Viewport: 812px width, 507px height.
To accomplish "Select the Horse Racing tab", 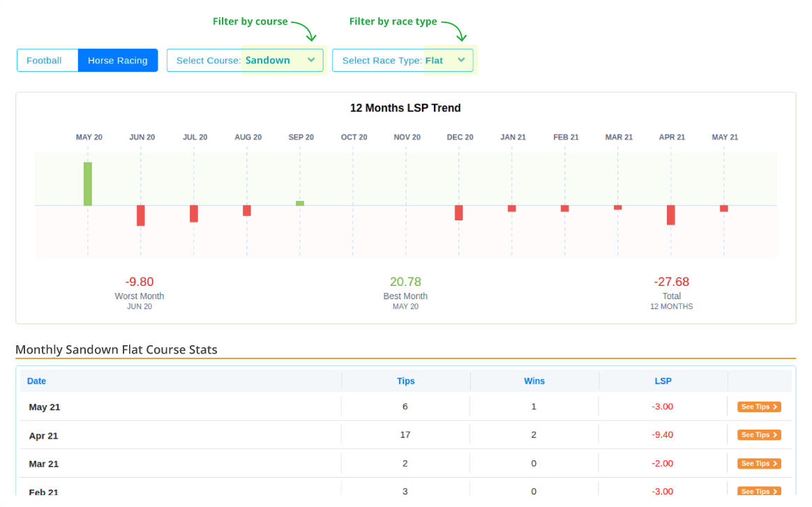I will point(118,61).
